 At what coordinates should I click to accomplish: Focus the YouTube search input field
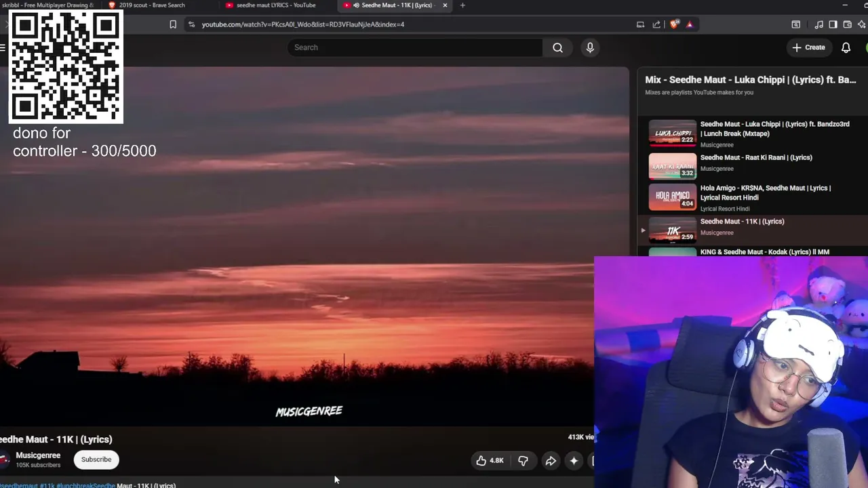click(x=415, y=47)
